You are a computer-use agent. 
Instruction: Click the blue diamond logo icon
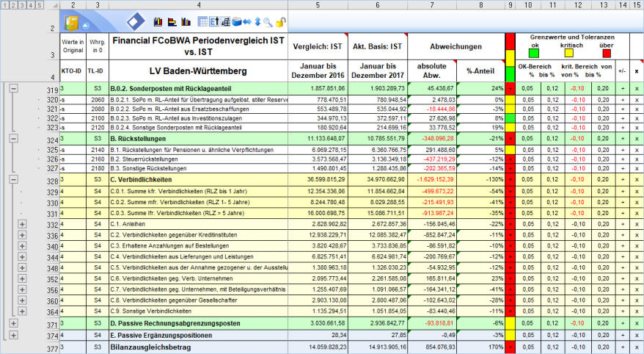click(135, 21)
